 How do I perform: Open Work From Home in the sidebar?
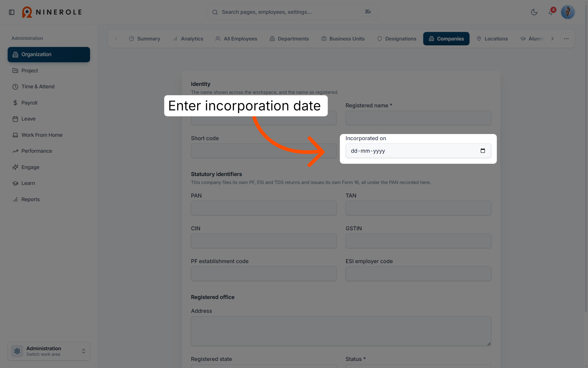[x=49, y=135]
